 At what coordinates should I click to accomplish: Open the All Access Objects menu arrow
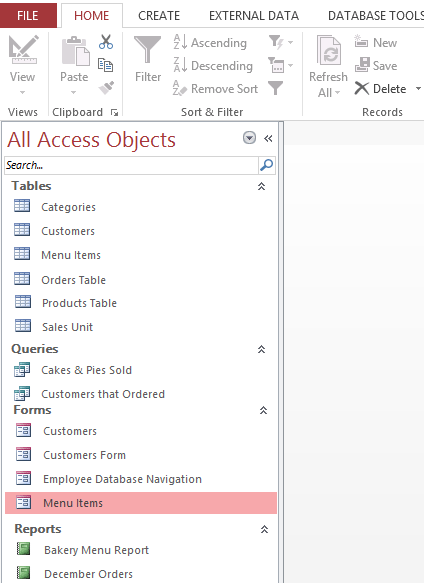coord(249,138)
